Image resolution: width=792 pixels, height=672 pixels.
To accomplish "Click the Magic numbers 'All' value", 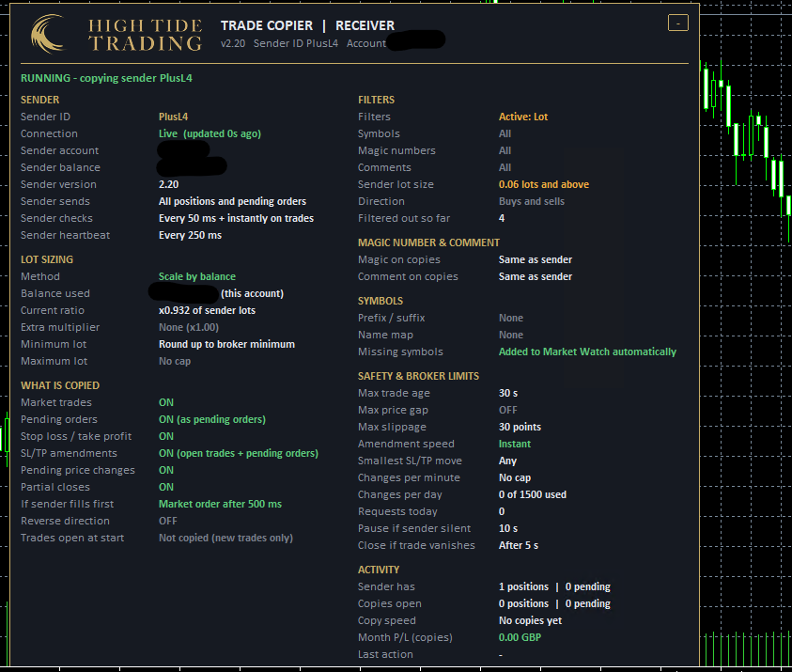I will 505,150.
